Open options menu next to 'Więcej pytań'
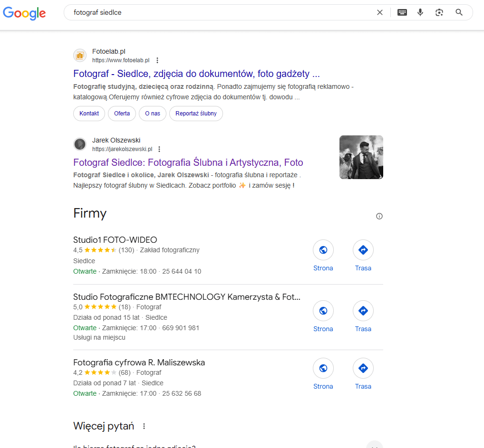This screenshot has height=448, width=484. [x=144, y=427]
